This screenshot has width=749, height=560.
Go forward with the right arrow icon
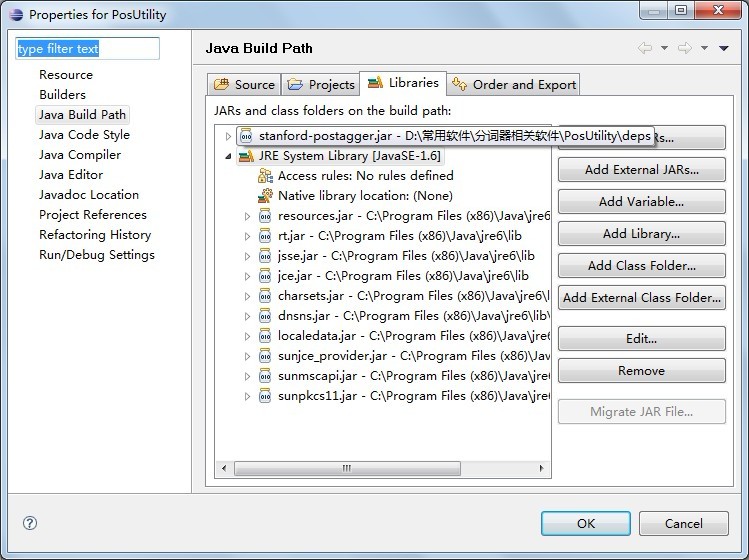[x=685, y=48]
